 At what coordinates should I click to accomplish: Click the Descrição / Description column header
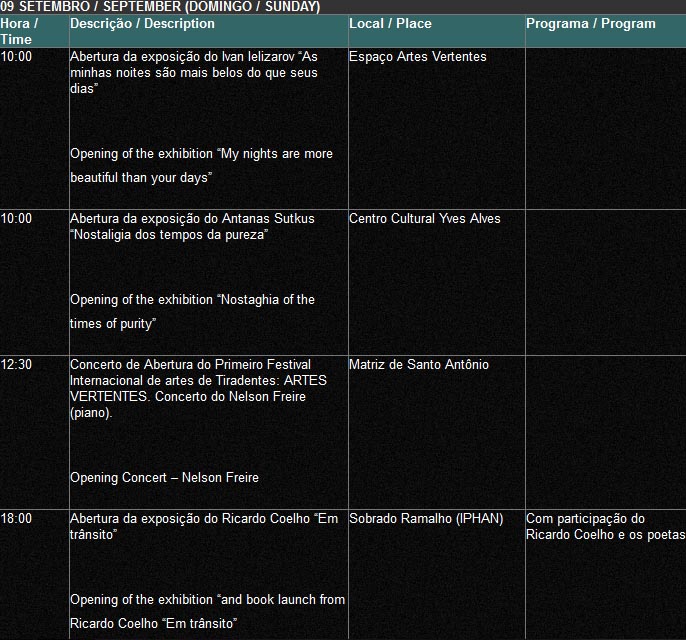pos(142,23)
